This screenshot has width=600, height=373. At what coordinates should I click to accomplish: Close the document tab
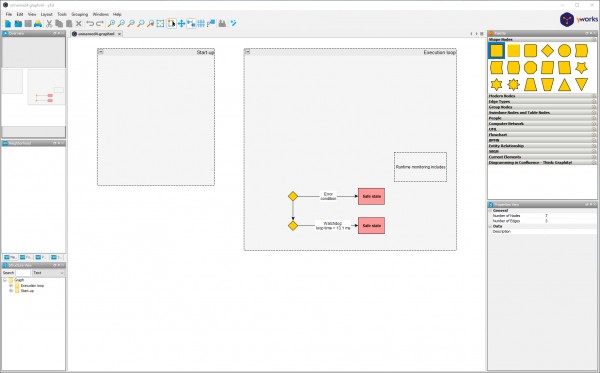(119, 34)
